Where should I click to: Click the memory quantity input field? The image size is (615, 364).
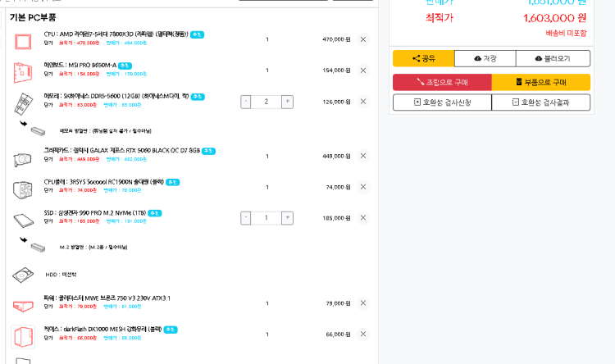[x=266, y=102]
